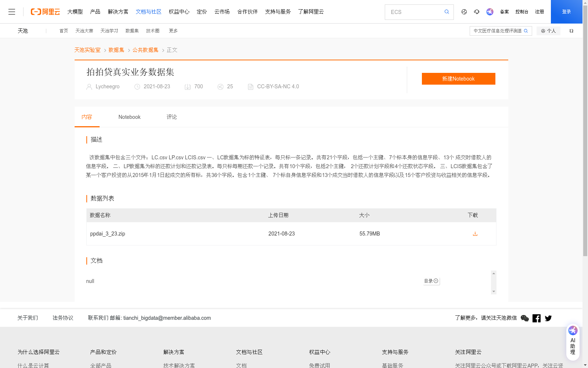This screenshot has height=368, width=588.
Task: Click the ppdai_3_23.zip file name
Action: click(x=108, y=234)
